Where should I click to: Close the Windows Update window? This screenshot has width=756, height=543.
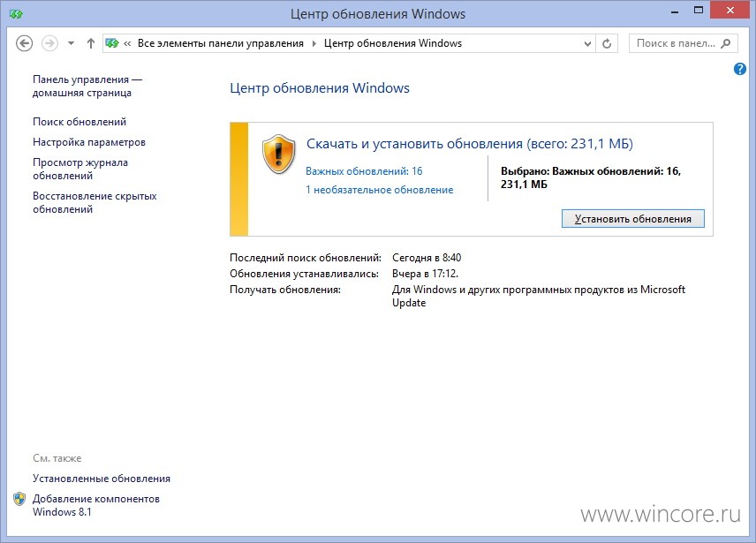point(730,10)
